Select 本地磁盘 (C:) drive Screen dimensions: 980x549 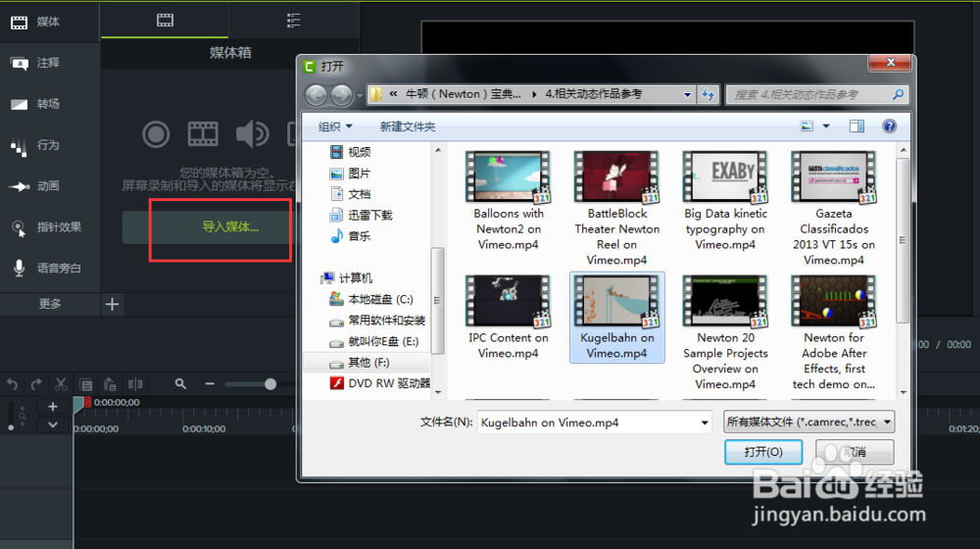[x=370, y=300]
